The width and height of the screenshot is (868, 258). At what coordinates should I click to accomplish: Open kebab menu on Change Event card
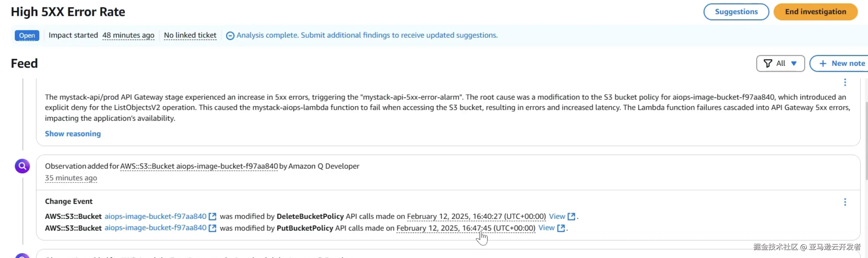click(x=845, y=202)
